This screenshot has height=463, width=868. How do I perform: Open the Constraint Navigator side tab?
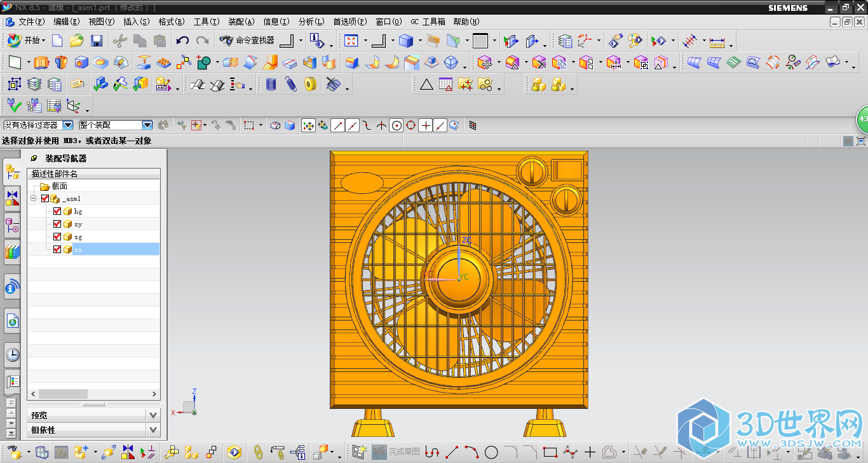(12, 198)
